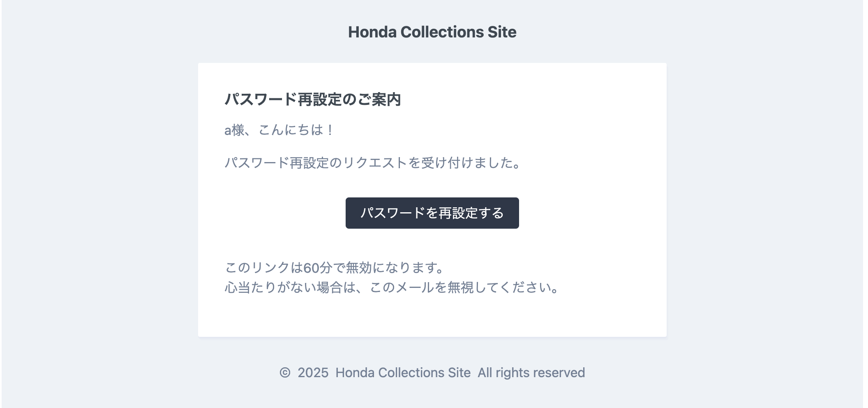
Task: Click the button label text パスワードを再設定する
Action: 433,213
